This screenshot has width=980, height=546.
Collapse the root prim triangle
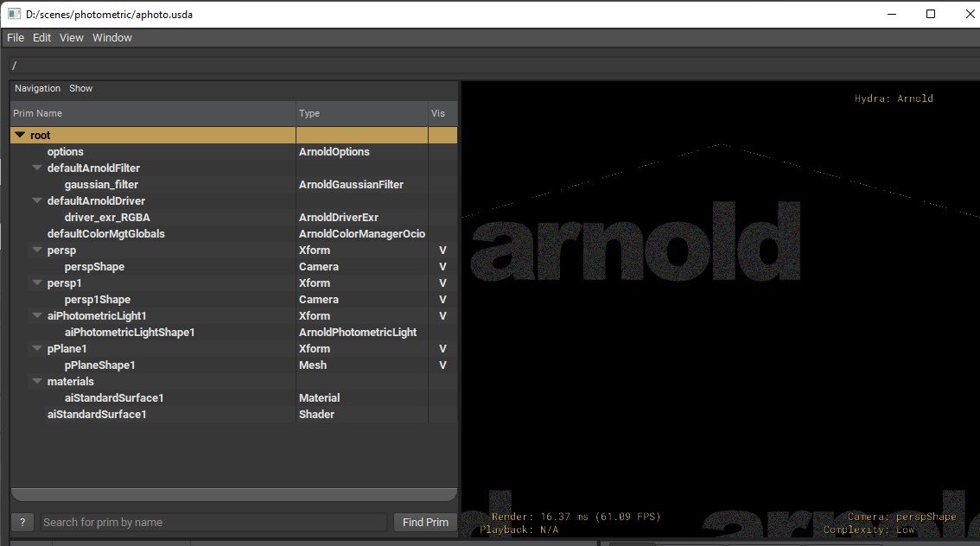[x=20, y=135]
